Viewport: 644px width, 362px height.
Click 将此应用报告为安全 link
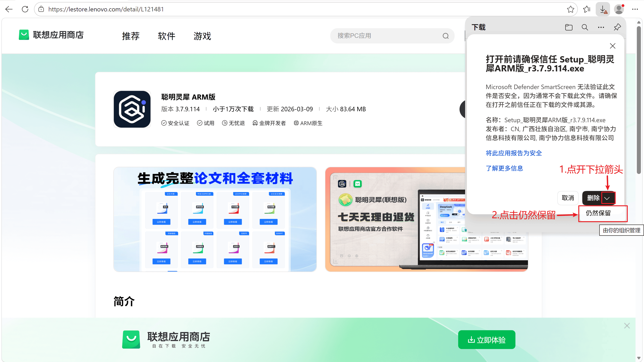pos(514,153)
